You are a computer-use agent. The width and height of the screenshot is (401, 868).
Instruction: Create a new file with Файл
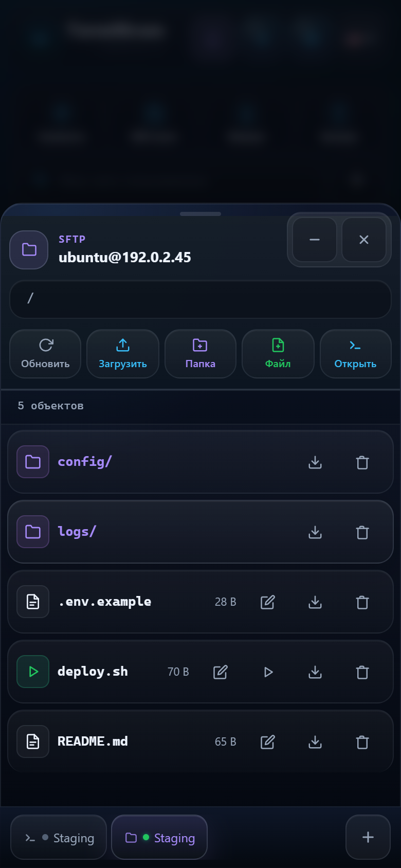pyautogui.click(x=278, y=354)
